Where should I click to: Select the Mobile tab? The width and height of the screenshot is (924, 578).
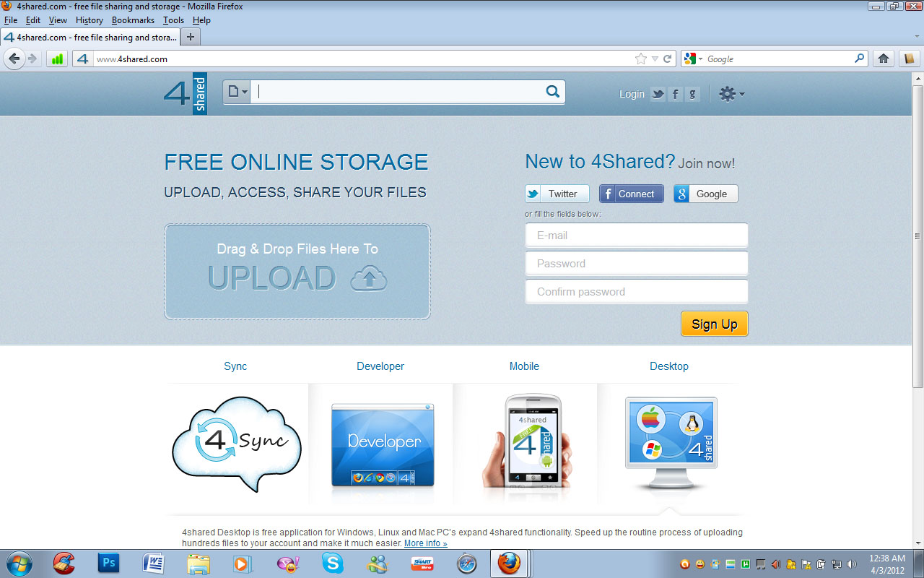coord(524,366)
